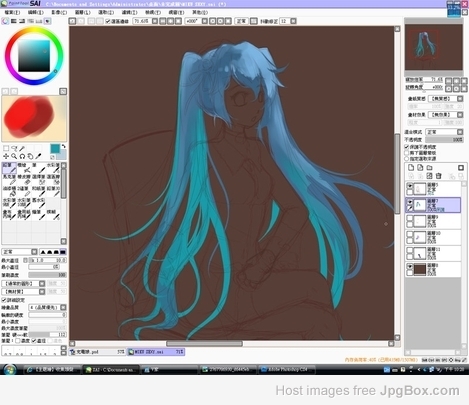Pick a shade in the color square

pyautogui.click(x=34, y=56)
